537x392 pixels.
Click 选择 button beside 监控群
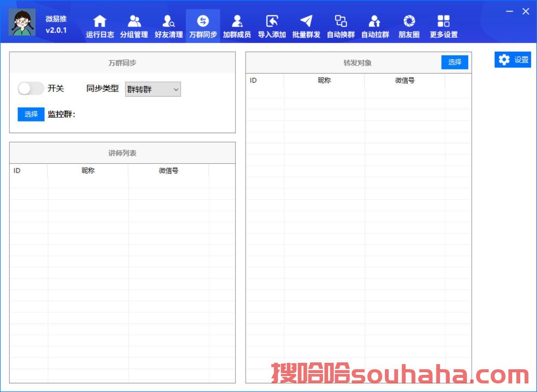click(x=31, y=114)
